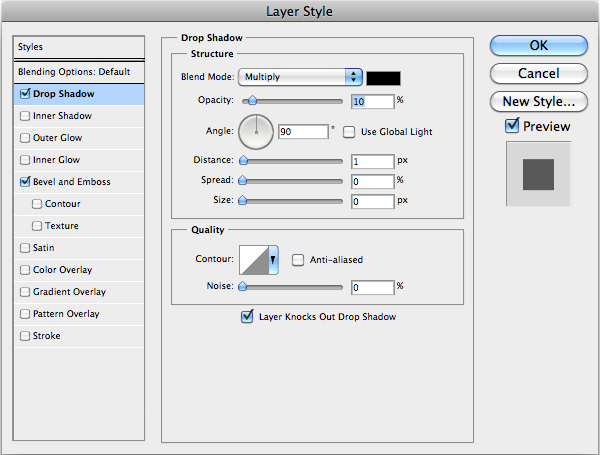Viewport: 600px width, 455px height.
Task: Open the Gradient Overlay settings label
Action: [x=69, y=292]
